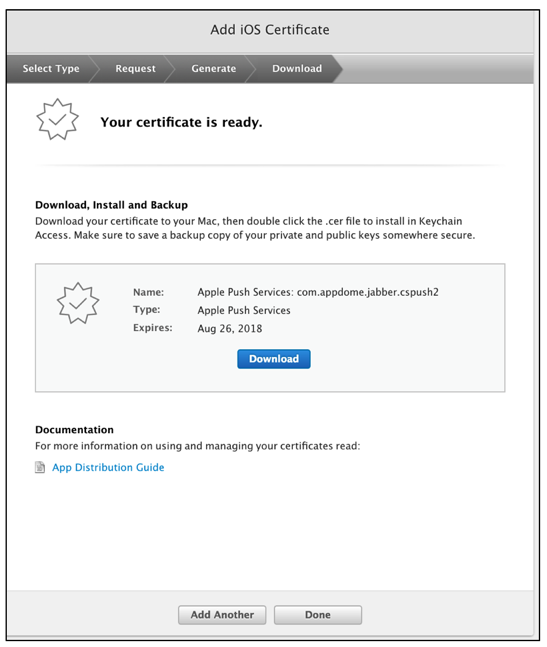Select the Select Type step
This screenshot has width=547, height=647.
point(51,68)
